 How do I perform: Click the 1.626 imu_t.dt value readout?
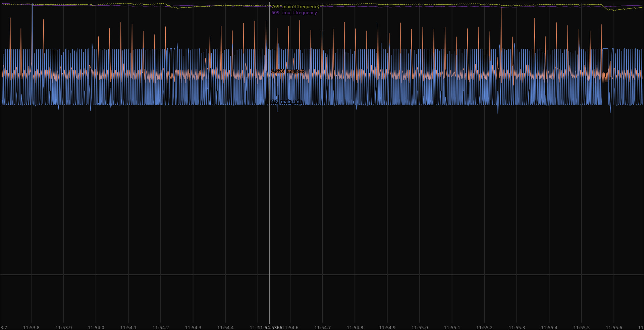(277, 71)
